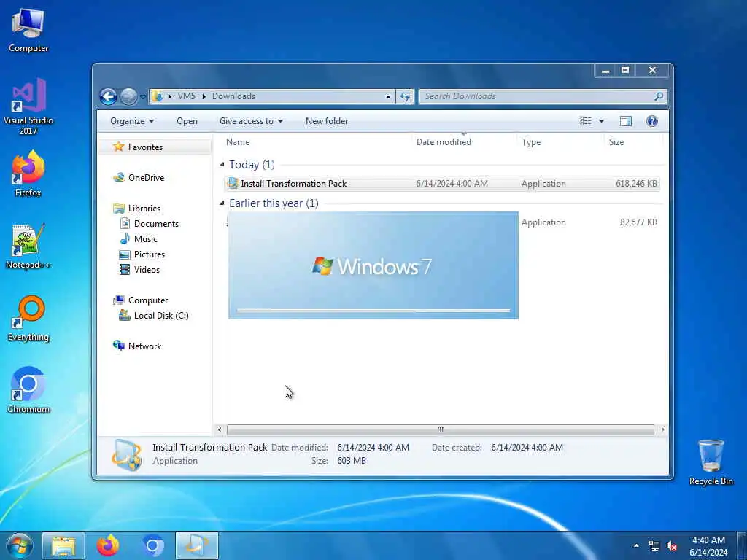Image resolution: width=747 pixels, height=560 pixels.
Task: Select Libraries in navigation pane
Action: click(136, 209)
